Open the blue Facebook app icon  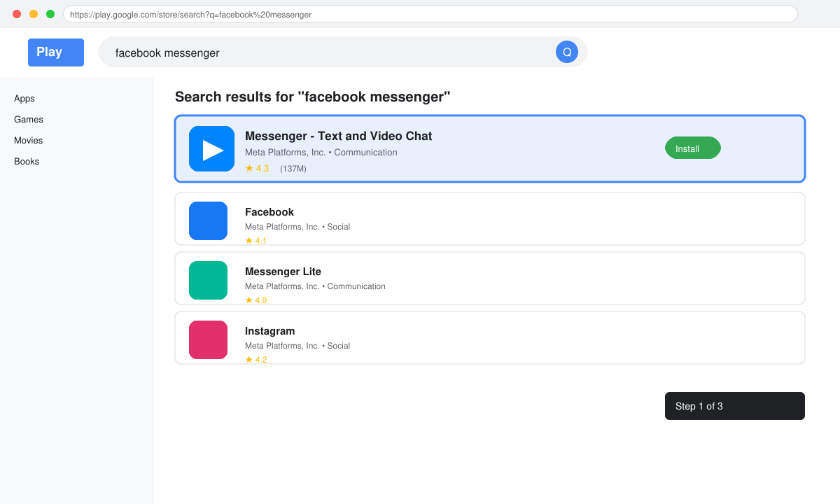pyautogui.click(x=208, y=220)
